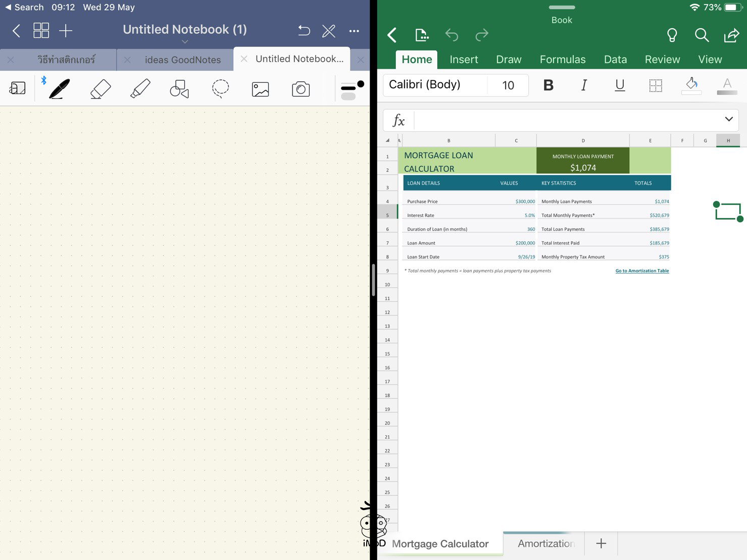
Task: Tap the Insert Image icon
Action: click(x=260, y=89)
